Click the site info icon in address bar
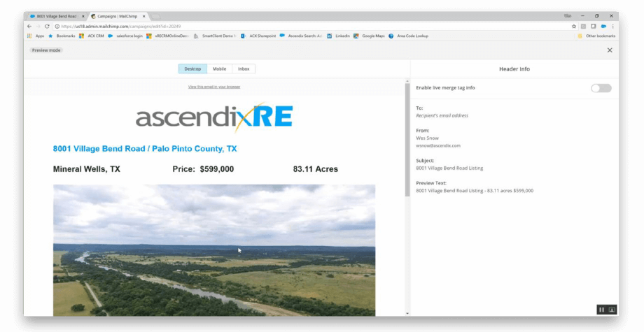 coord(57,27)
